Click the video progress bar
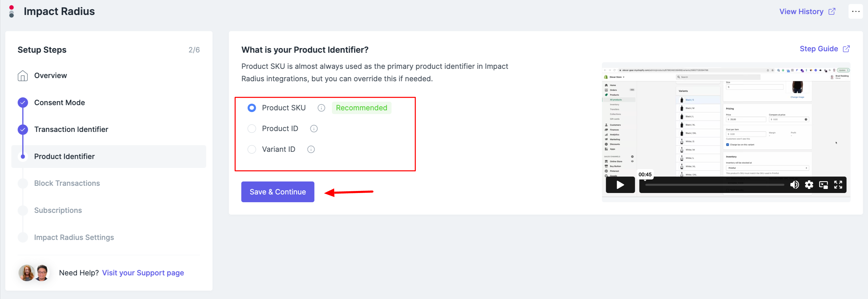Screen dimensions: 868x299 pyautogui.click(x=714, y=185)
